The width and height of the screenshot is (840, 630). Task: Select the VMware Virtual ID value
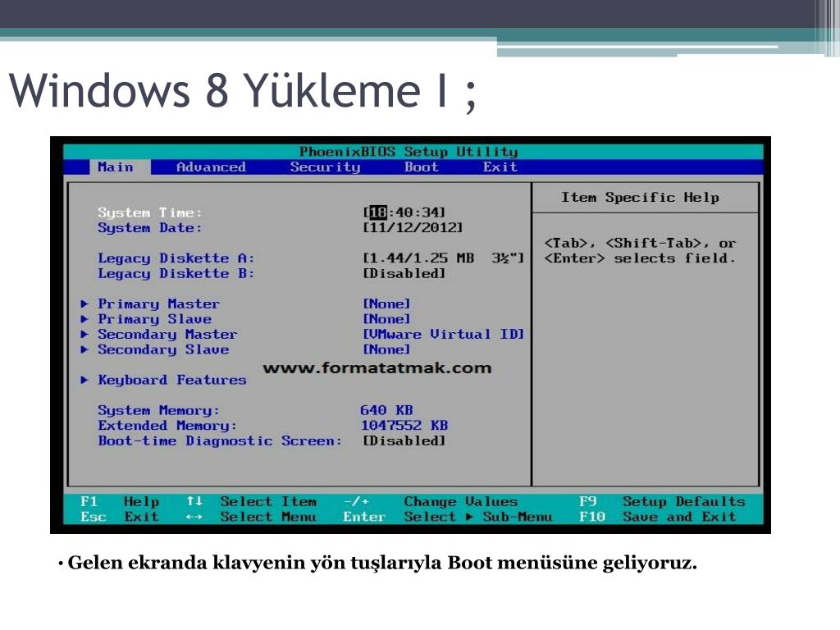coord(443,335)
